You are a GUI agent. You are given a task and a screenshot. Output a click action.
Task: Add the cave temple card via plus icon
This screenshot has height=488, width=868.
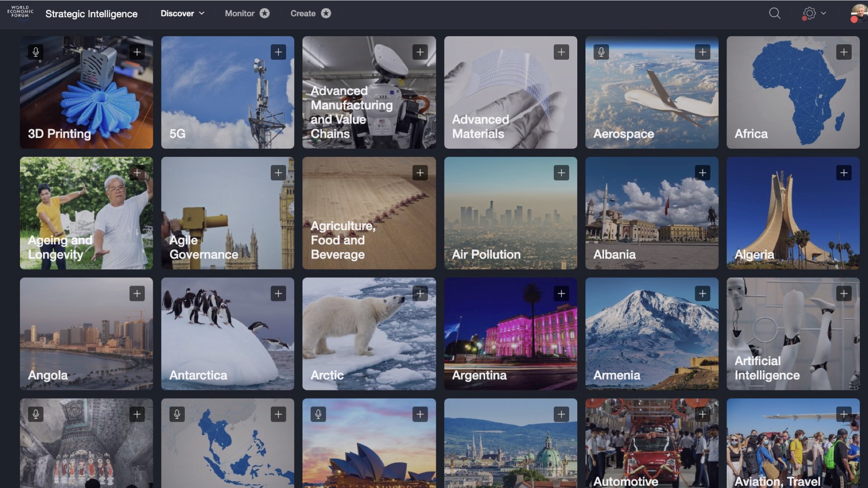click(x=137, y=414)
